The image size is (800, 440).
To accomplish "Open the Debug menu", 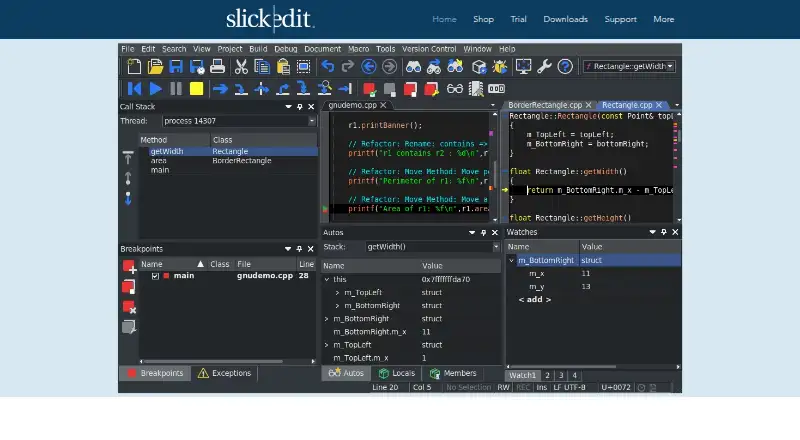I will coord(286,49).
